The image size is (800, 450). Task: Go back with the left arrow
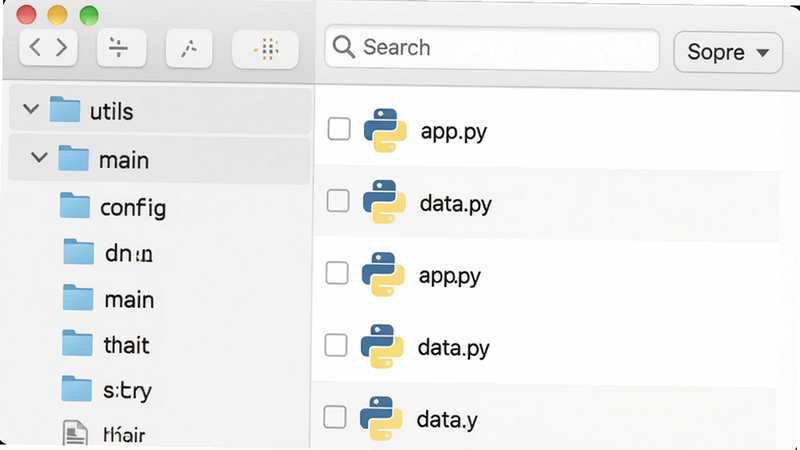tap(35, 47)
